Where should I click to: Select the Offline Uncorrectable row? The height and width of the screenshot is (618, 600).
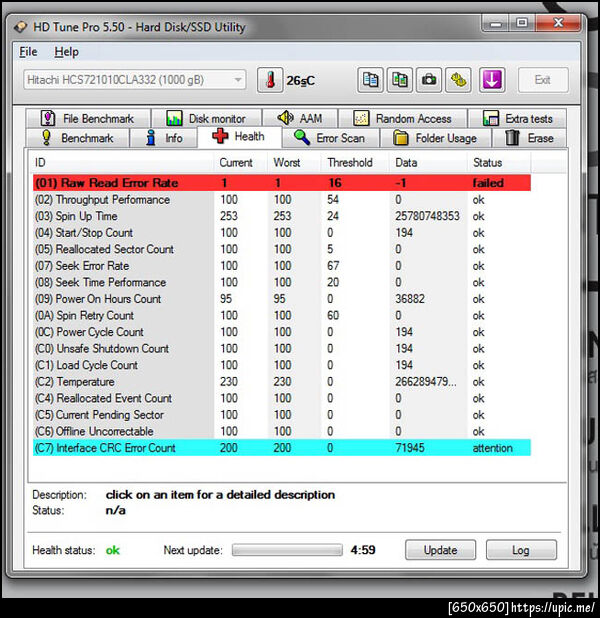(x=281, y=431)
